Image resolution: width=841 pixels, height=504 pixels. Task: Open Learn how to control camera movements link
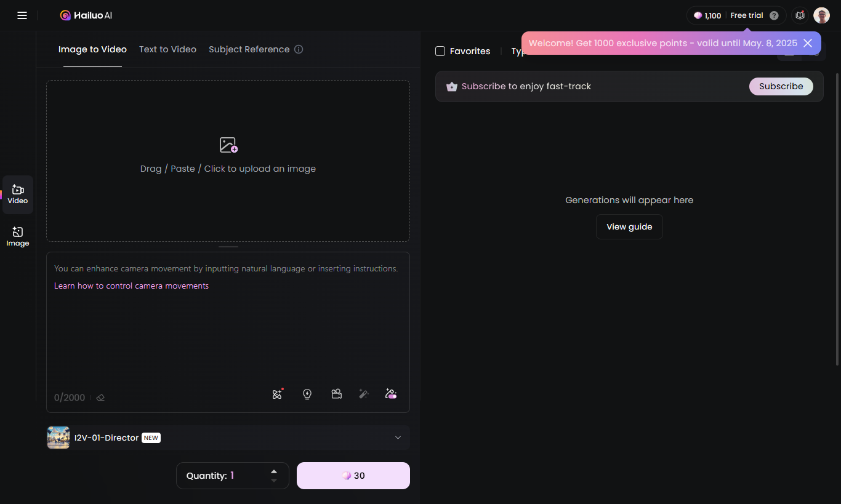pos(131,286)
